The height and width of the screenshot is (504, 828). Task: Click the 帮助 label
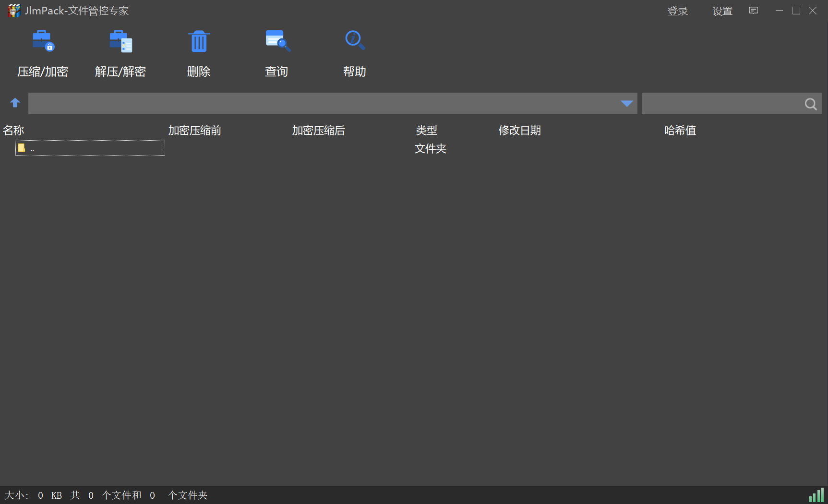[x=355, y=72]
